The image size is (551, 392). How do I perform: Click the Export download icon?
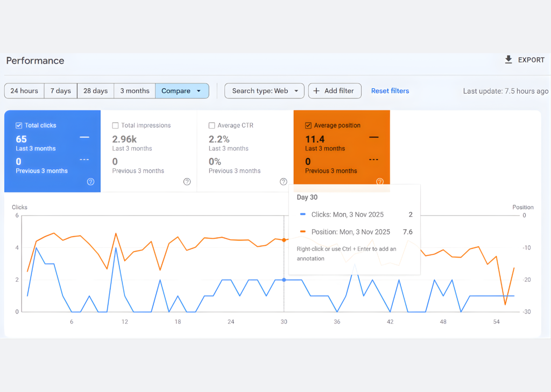point(508,60)
